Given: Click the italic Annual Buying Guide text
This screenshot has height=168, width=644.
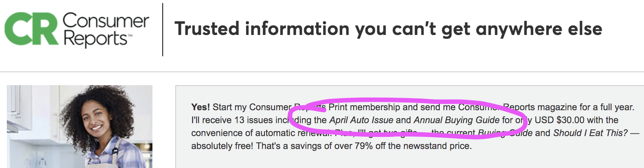Looking at the screenshot, I should point(457,120).
